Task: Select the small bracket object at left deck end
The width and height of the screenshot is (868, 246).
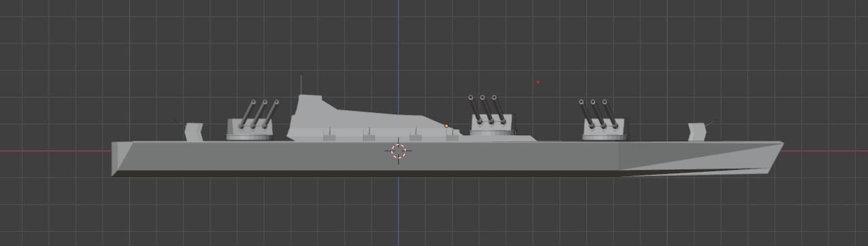Action: (194, 132)
